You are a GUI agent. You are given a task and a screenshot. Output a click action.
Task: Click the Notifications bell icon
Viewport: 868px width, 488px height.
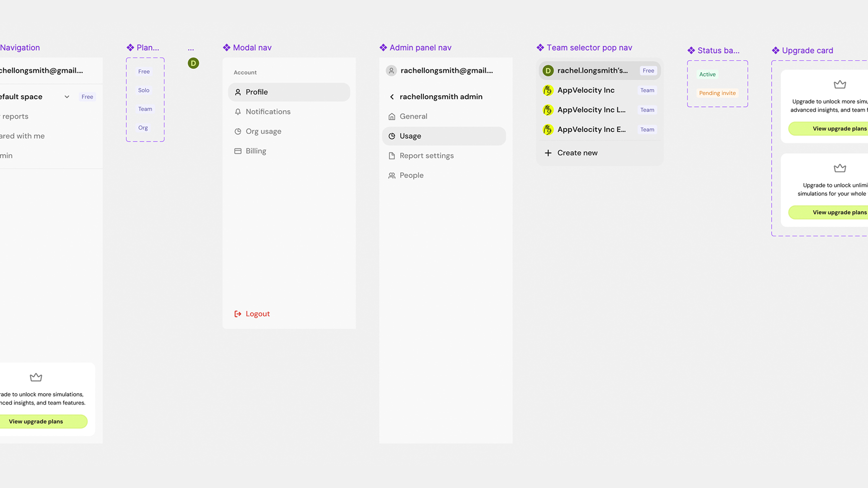click(238, 112)
